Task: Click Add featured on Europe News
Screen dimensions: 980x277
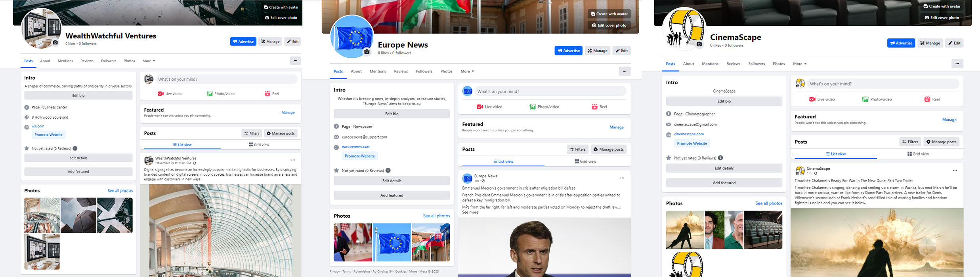Action: click(x=392, y=195)
